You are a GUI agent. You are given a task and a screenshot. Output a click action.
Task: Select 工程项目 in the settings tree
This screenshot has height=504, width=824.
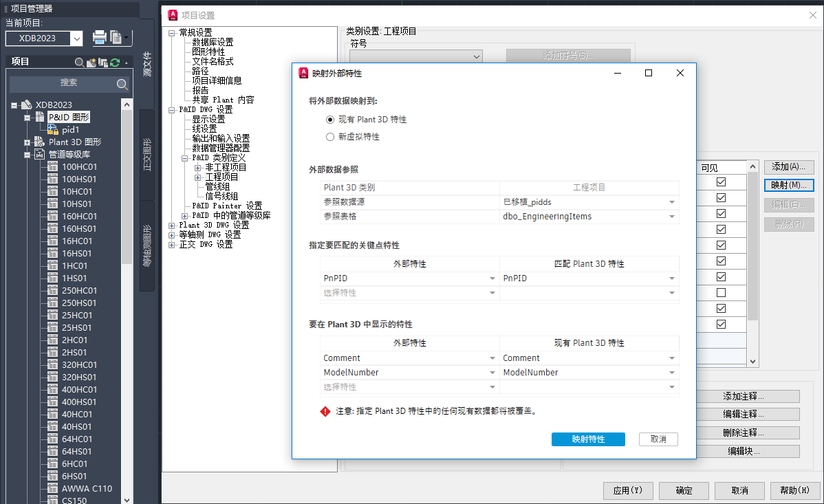[221, 177]
